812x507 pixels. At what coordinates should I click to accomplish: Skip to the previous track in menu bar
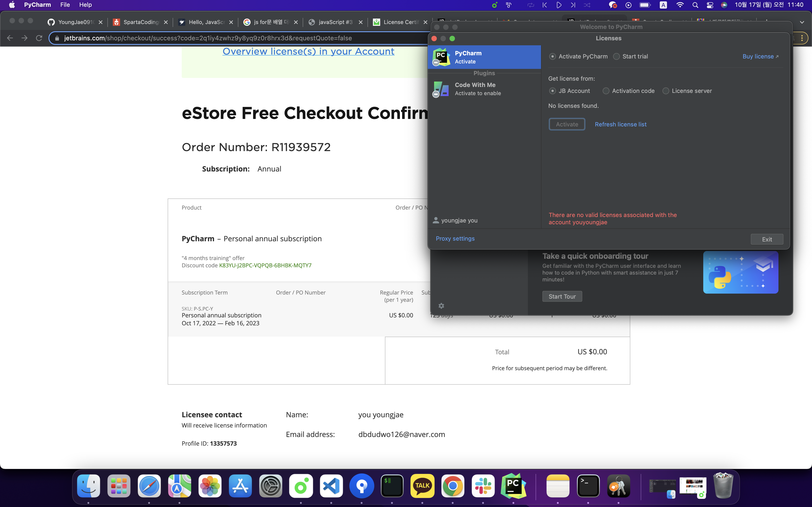coord(545,5)
